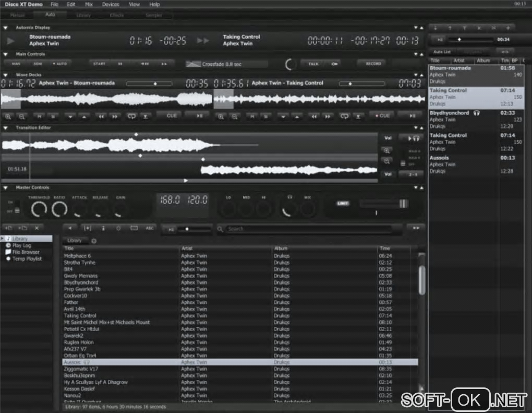
Task: Enable AUTO mix mode
Action: coord(60,64)
